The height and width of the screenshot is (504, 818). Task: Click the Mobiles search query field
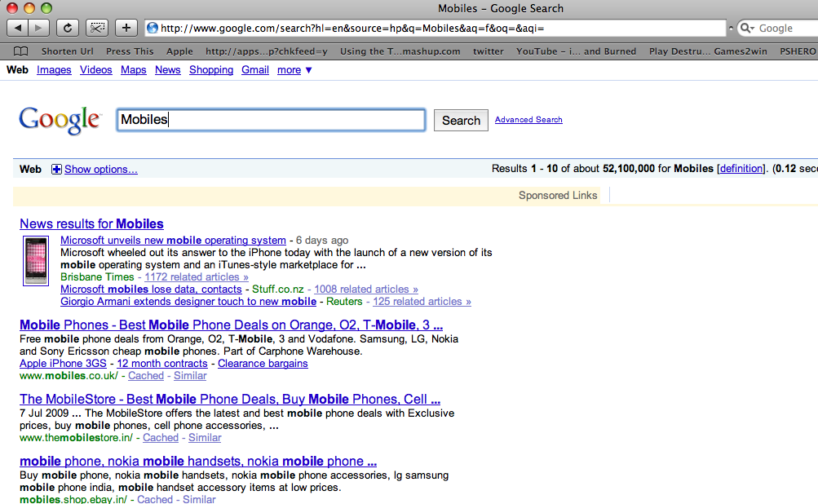tap(272, 120)
